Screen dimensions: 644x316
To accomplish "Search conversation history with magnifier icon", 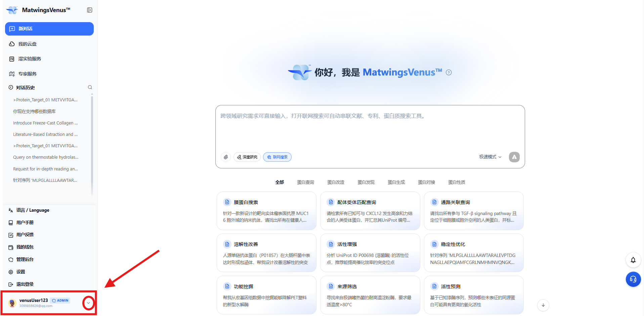I will (x=90, y=87).
